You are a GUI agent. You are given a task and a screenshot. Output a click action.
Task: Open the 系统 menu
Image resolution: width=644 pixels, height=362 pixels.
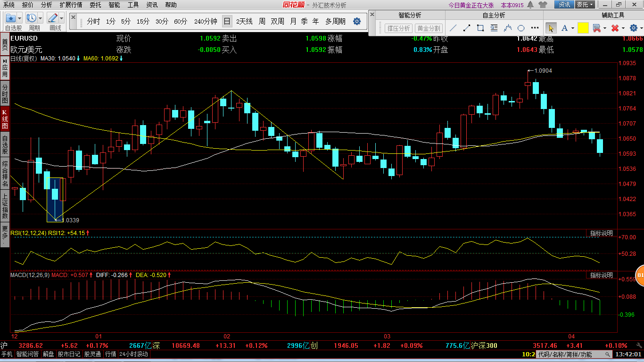click(9, 5)
